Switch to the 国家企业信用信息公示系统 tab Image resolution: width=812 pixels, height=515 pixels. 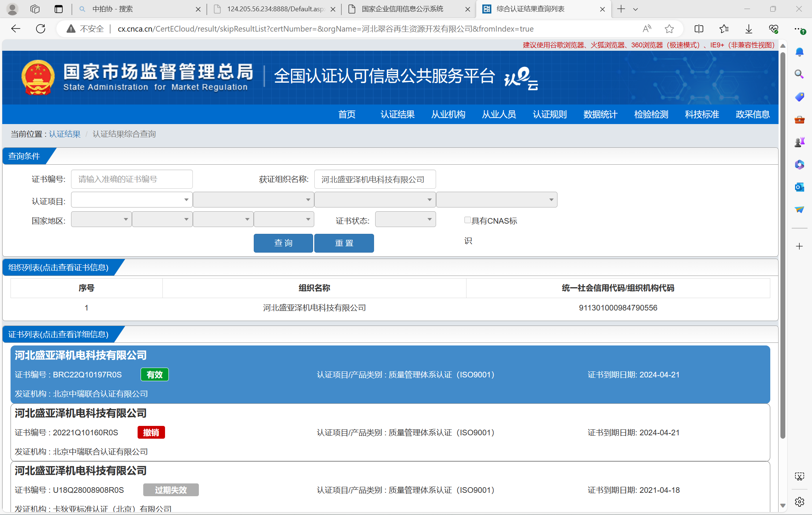pos(408,9)
